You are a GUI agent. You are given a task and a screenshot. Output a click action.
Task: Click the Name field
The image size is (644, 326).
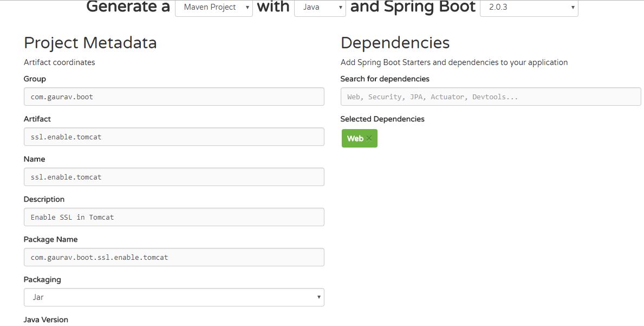tap(173, 177)
